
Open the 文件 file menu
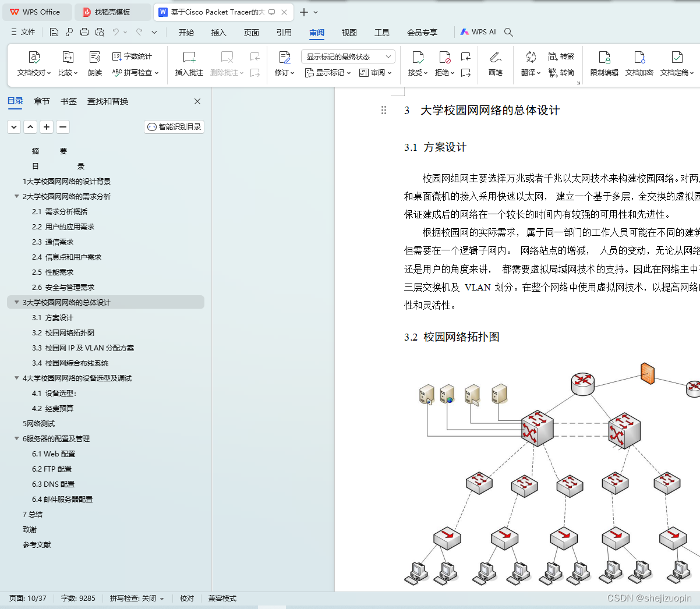(23, 32)
